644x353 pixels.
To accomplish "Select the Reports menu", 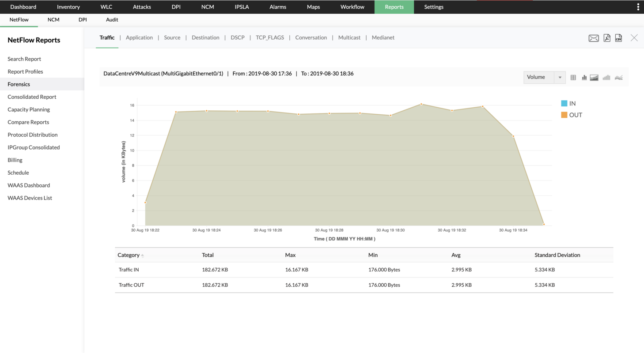I will 394,7.
